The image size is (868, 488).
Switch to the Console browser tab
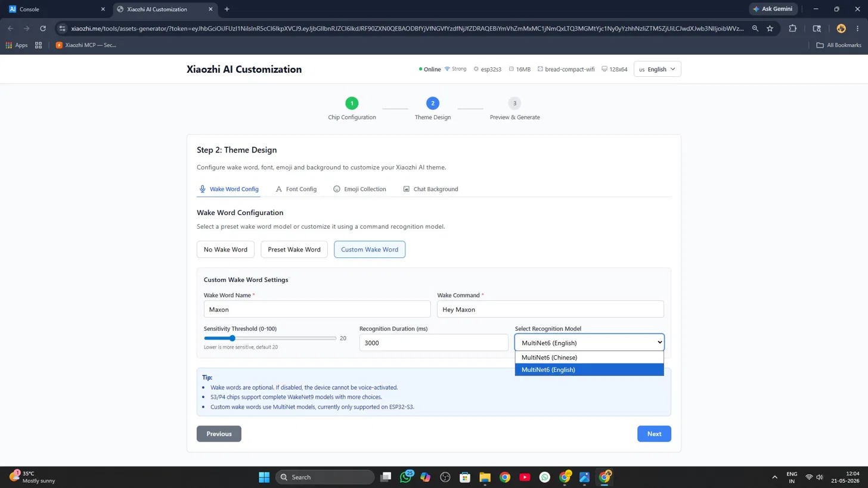click(57, 9)
